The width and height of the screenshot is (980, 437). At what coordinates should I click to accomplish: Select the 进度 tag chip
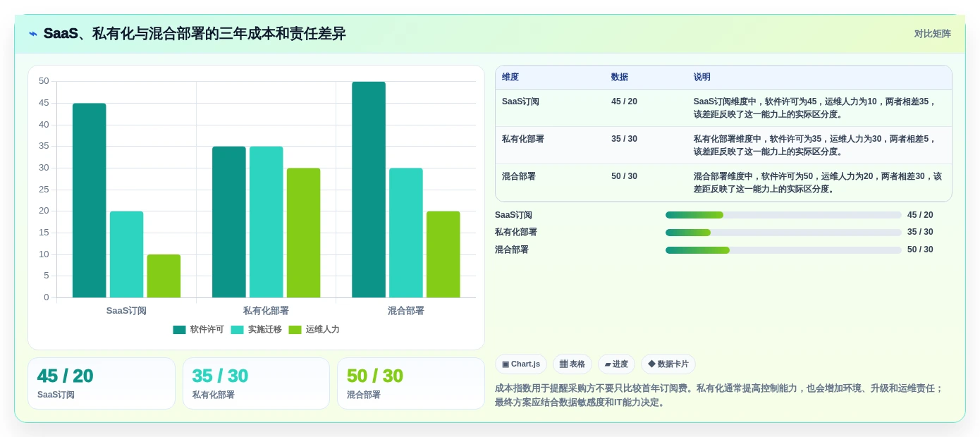[x=616, y=364]
